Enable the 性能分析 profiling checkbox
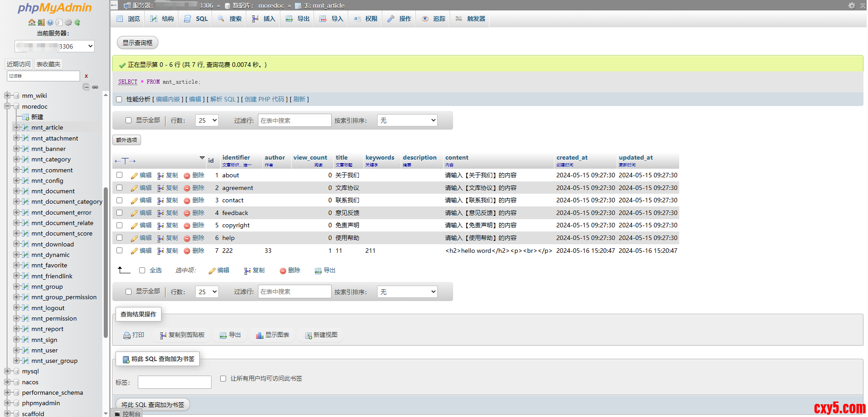The width and height of the screenshot is (868, 417). tap(119, 99)
